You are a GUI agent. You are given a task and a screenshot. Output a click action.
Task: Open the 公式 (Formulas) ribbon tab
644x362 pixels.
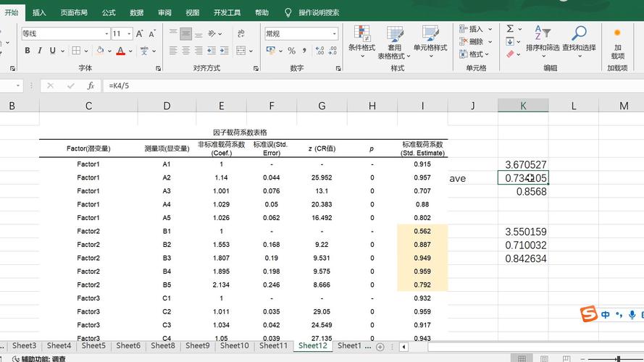pos(109,12)
